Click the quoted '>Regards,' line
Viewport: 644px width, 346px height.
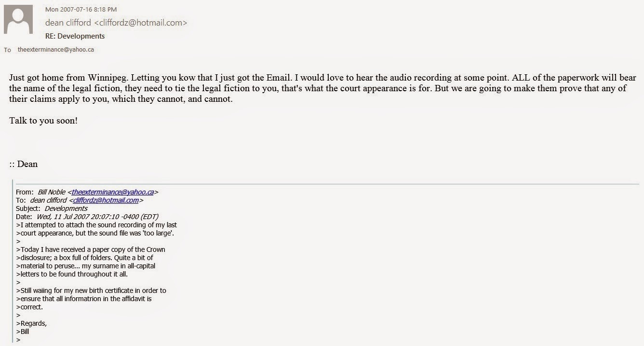coord(31,323)
